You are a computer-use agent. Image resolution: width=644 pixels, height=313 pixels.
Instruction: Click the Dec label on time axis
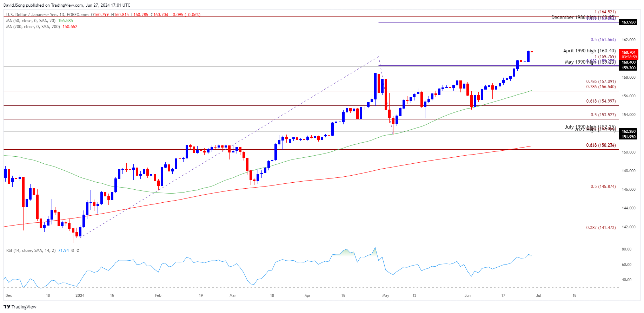point(9,295)
